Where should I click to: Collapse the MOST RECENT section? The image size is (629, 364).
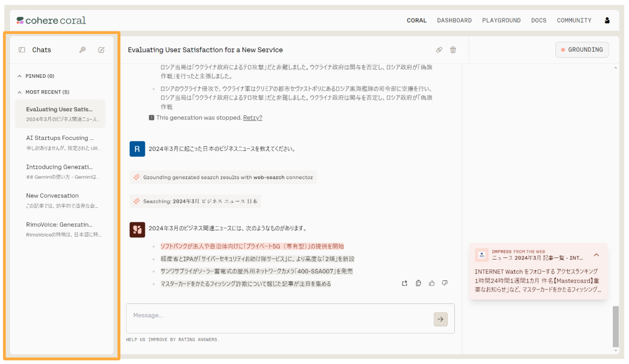pos(21,92)
